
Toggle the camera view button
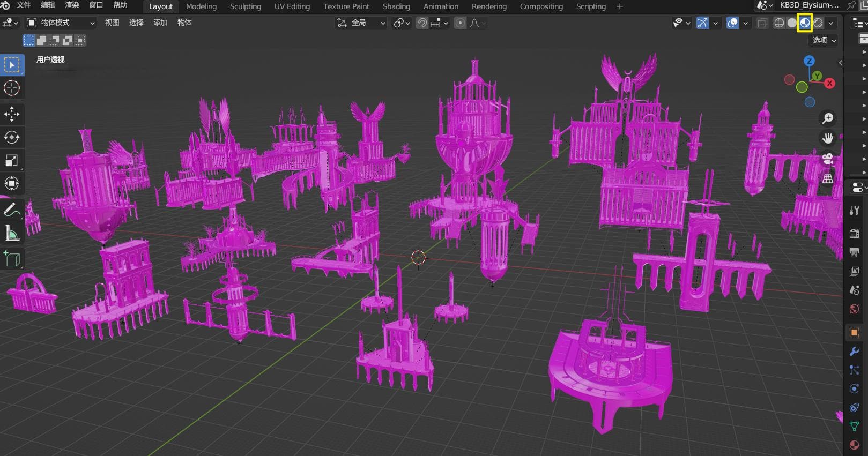(828, 159)
